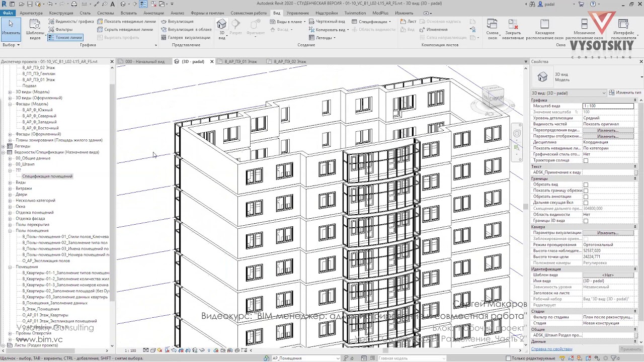Image resolution: width=644 pixels, height=362 pixels.
Task: Toggle Обрезать аннотации checkbox
Action: click(586, 197)
